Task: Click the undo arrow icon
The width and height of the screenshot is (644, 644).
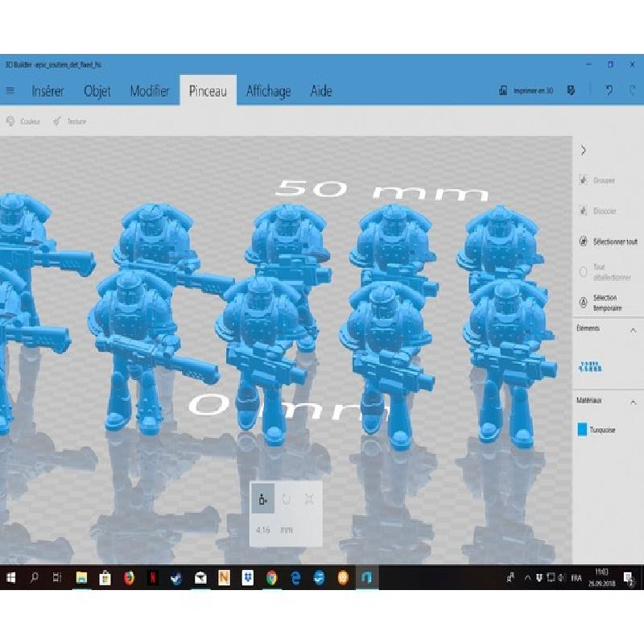Action: (x=609, y=91)
